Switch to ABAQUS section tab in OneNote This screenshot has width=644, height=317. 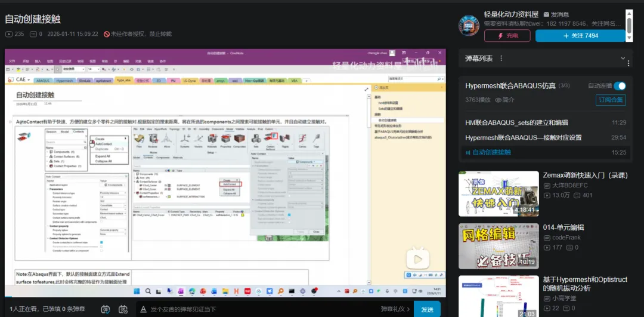pos(43,81)
